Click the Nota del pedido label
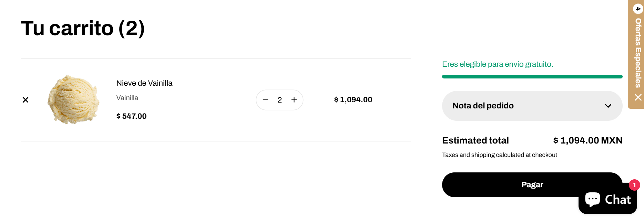Screen dimensions: 644x223 (483, 106)
